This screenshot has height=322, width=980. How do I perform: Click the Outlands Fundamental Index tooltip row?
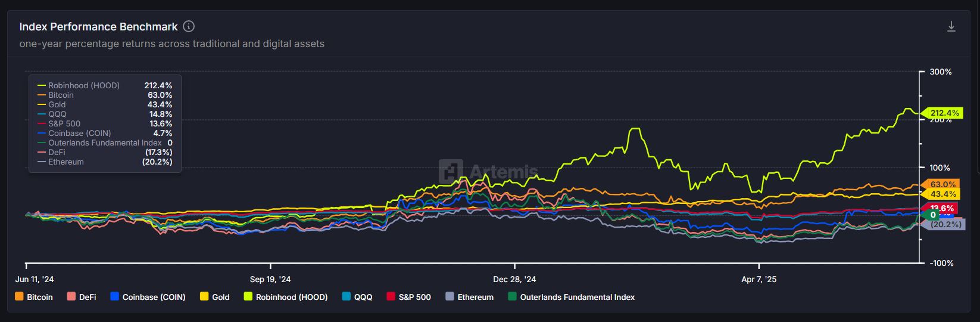[105, 143]
